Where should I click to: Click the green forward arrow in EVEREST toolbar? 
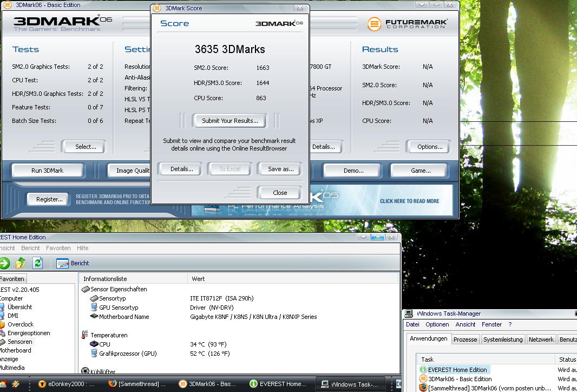pyautogui.click(x=4, y=263)
